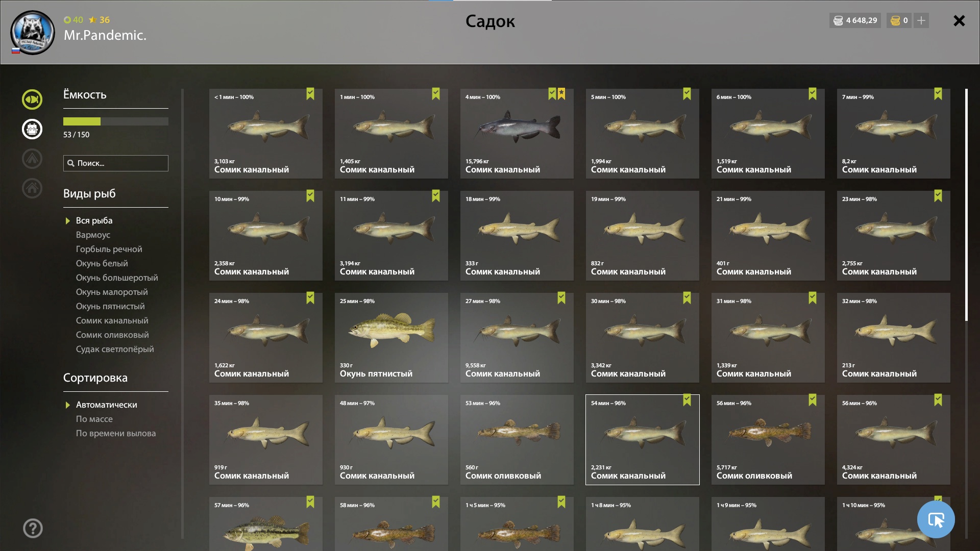980x551 pixels.
Task: Click the player avatar emblem
Action: click(x=33, y=33)
